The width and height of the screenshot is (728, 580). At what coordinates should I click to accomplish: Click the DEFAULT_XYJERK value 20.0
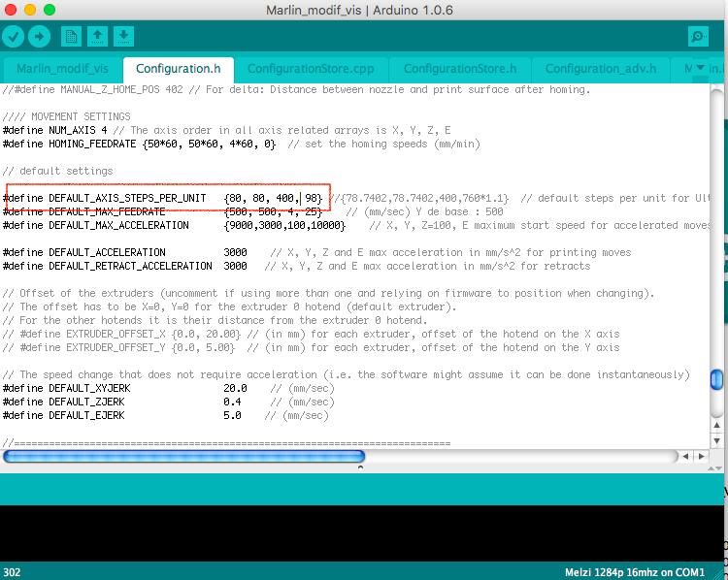(x=236, y=388)
